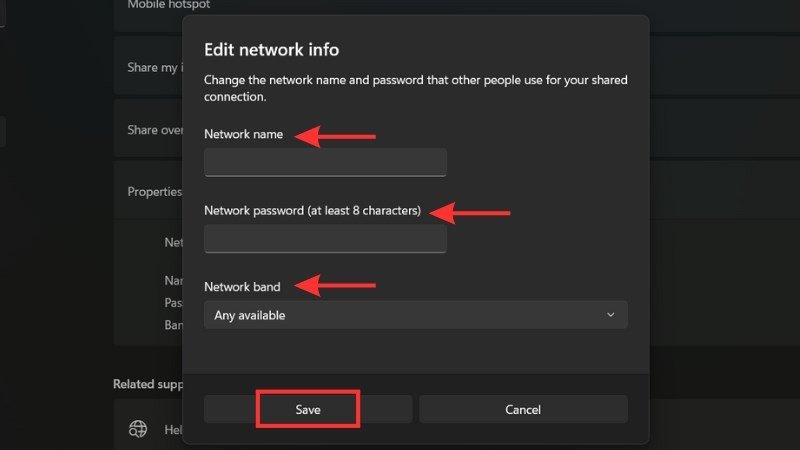Click the 'Network band' label
The image size is (800, 450).
click(x=242, y=287)
